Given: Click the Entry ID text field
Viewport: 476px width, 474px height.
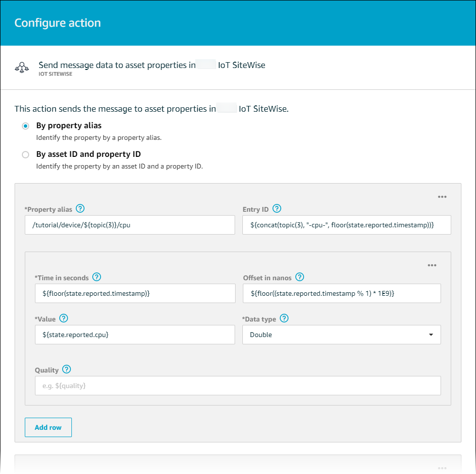Looking at the screenshot, I should (x=346, y=225).
